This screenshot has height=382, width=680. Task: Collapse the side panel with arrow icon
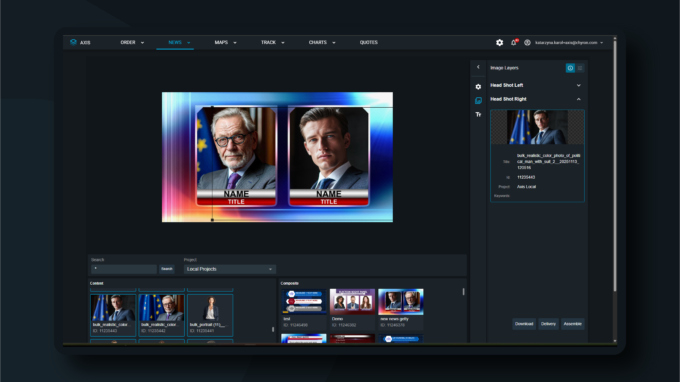tap(478, 67)
